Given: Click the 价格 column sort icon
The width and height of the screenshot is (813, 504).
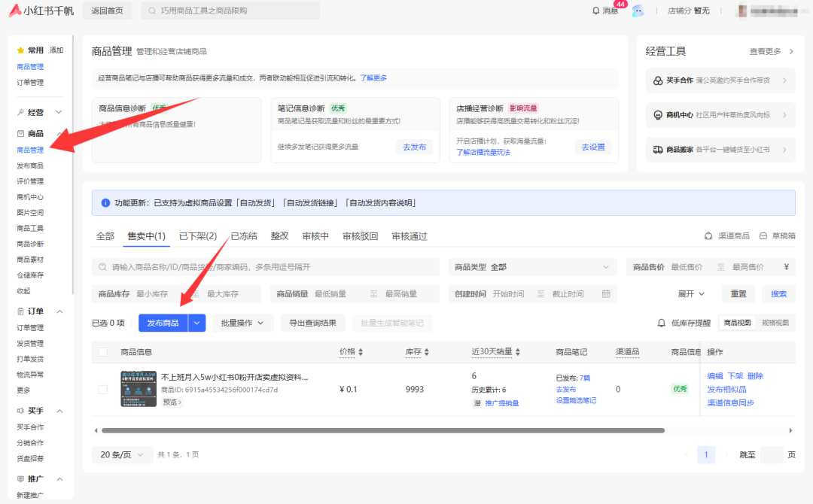Looking at the screenshot, I should [361, 352].
